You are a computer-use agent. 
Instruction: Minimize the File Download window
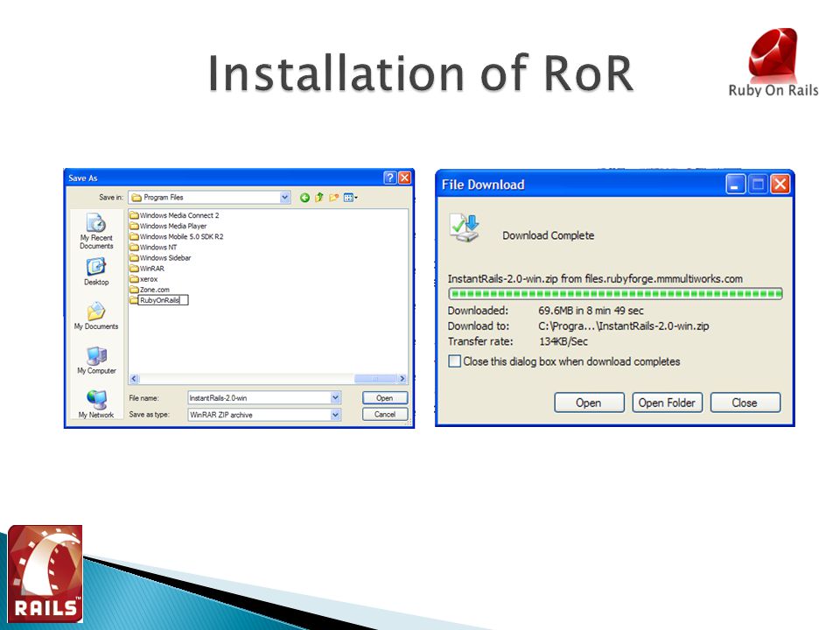click(x=736, y=185)
